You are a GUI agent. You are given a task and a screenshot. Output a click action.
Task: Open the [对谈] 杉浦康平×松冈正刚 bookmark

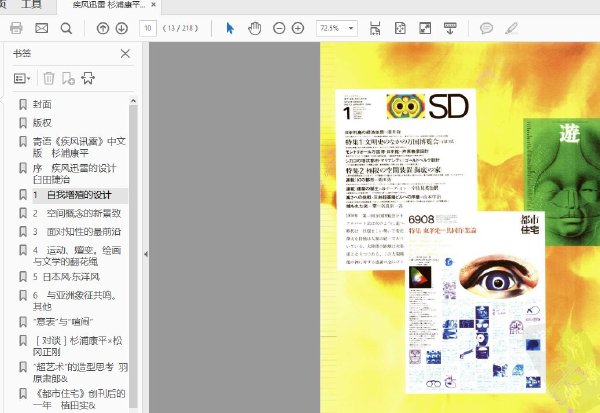(x=78, y=346)
